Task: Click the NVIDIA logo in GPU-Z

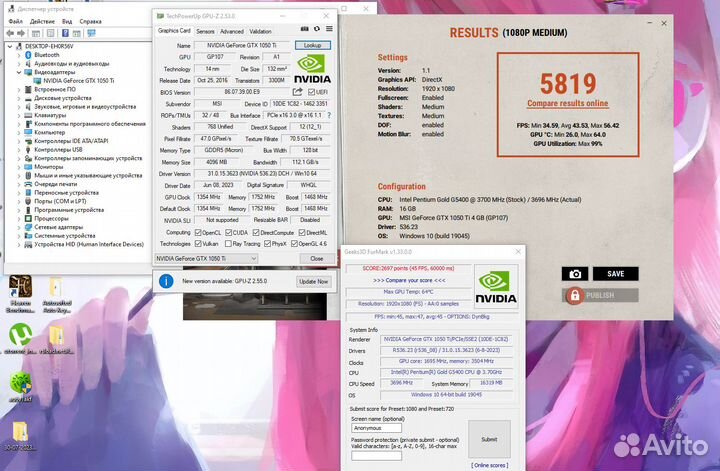Action: point(312,69)
